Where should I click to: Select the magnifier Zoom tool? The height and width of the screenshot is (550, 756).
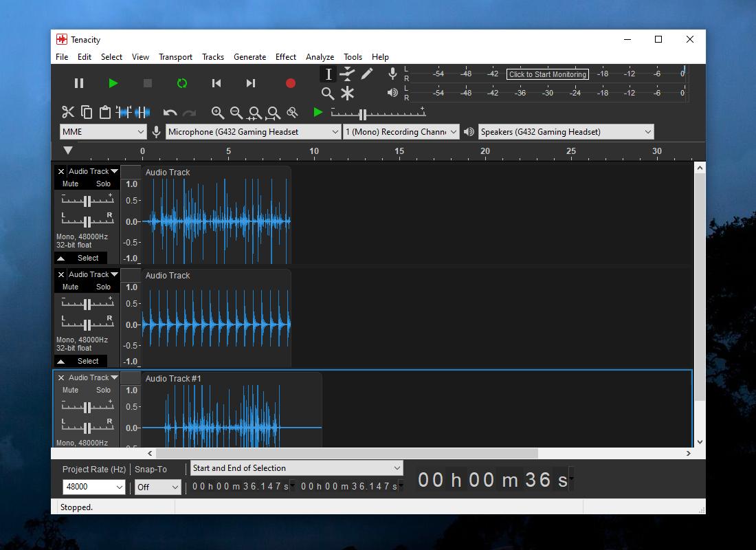point(329,93)
